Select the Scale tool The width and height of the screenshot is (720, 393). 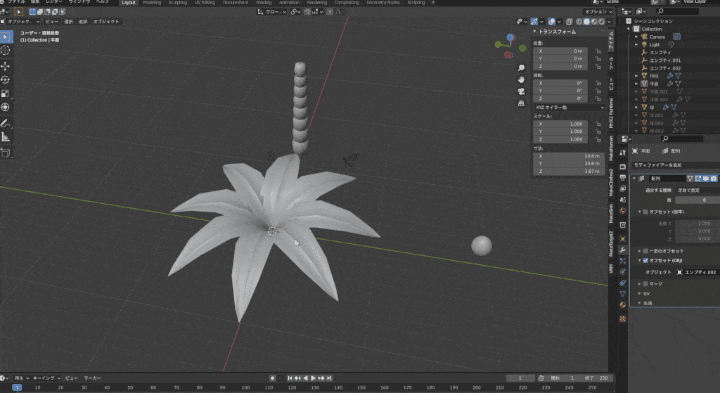[x=6, y=93]
